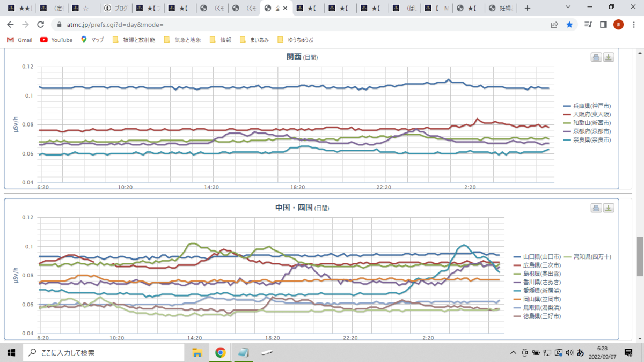
Task: Click the address bar showing atmc.jp
Action: [301, 25]
